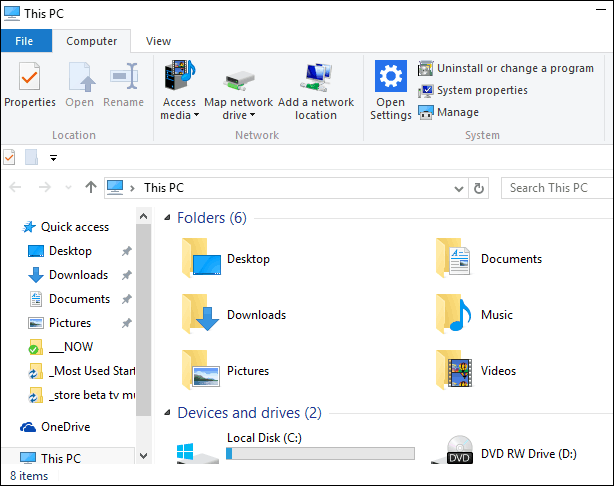Open the File menu

click(x=24, y=41)
